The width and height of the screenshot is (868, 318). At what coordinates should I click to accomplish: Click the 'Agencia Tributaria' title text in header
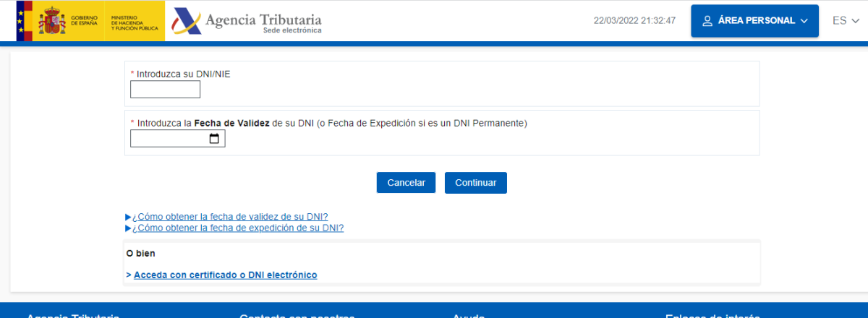pyautogui.click(x=263, y=18)
